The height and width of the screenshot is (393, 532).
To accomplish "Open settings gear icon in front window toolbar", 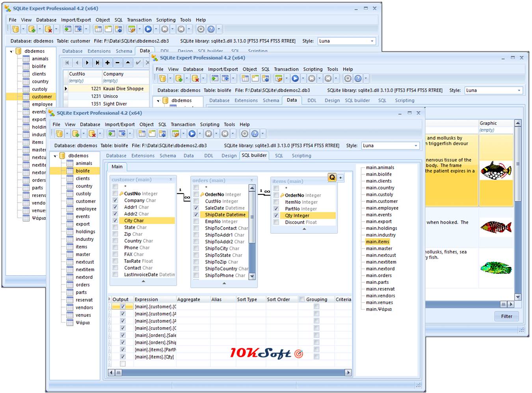I will (245, 134).
